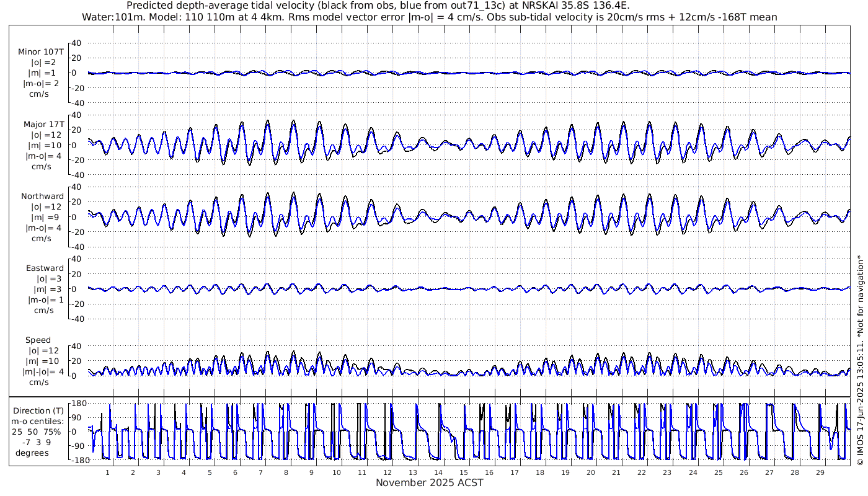Click day 1 on the date axis
Viewport: 868px width, 496px height.
click(x=108, y=472)
